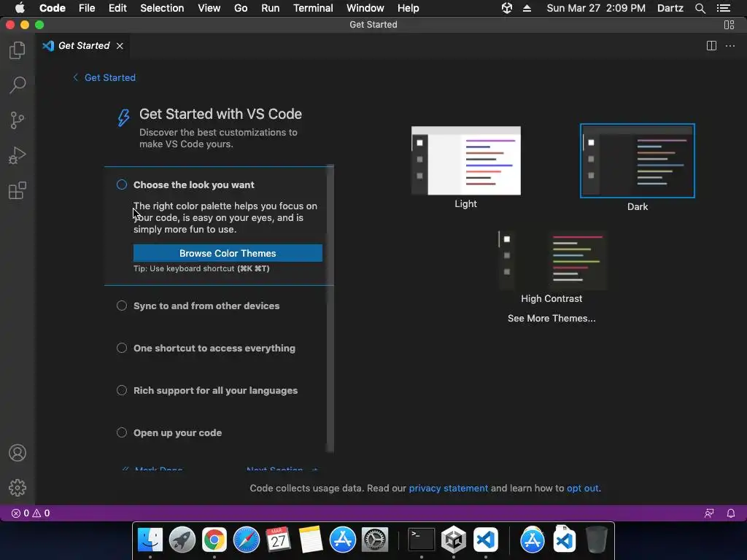The image size is (747, 560).
Task: Open the Manage gear icon
Action: (18, 488)
